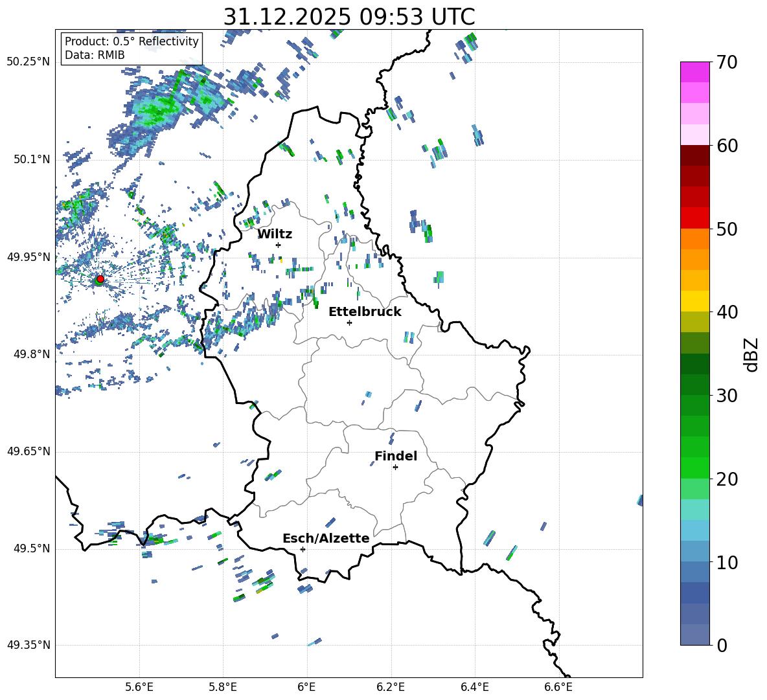The width and height of the screenshot is (767, 700).
Task: Click the longitude label 6.6°E
Action: [558, 687]
